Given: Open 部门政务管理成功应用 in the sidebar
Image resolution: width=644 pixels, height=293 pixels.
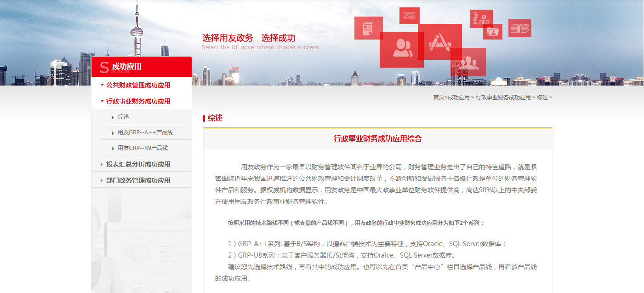Looking at the screenshot, I should pos(138,180).
